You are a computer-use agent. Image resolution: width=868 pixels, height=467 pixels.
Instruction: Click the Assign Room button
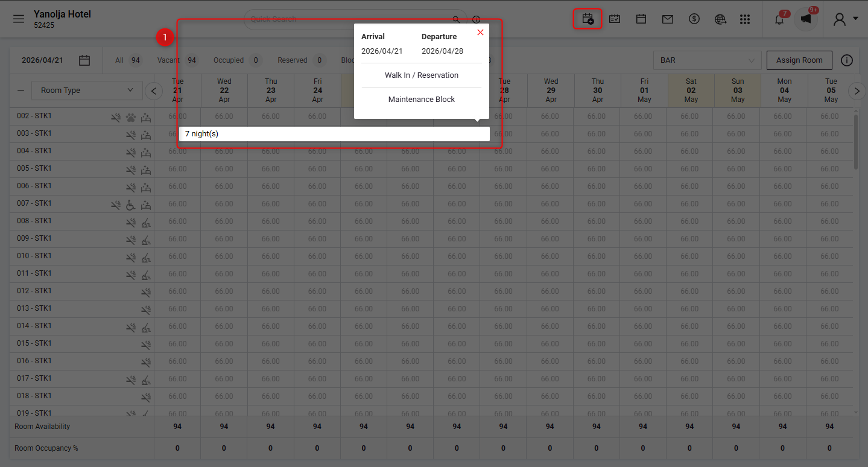tap(799, 60)
